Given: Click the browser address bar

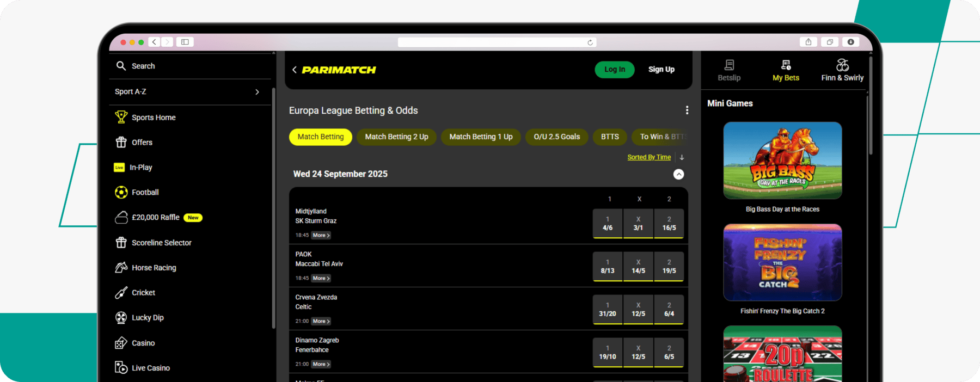Looking at the screenshot, I should pyautogui.click(x=497, y=42).
